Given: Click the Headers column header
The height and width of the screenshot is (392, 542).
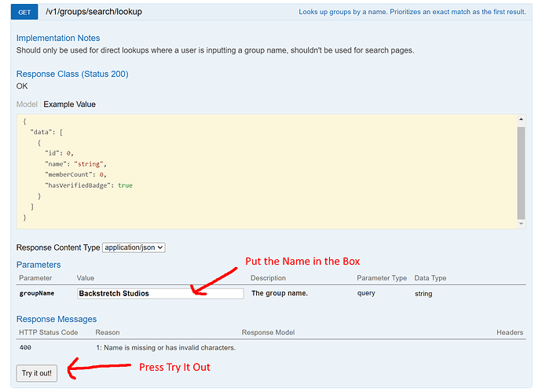Looking at the screenshot, I should [510, 332].
